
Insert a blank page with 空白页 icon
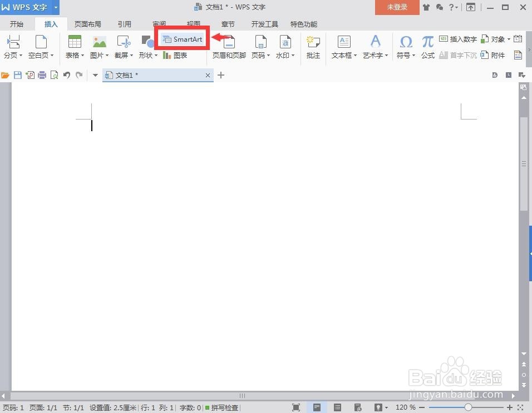[x=41, y=42]
